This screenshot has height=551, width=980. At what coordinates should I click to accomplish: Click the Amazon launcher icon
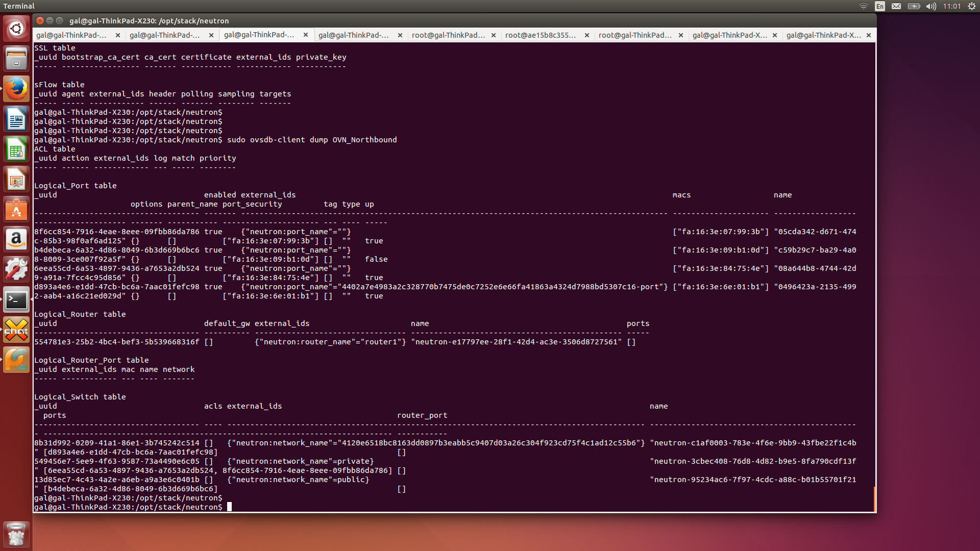(x=16, y=240)
